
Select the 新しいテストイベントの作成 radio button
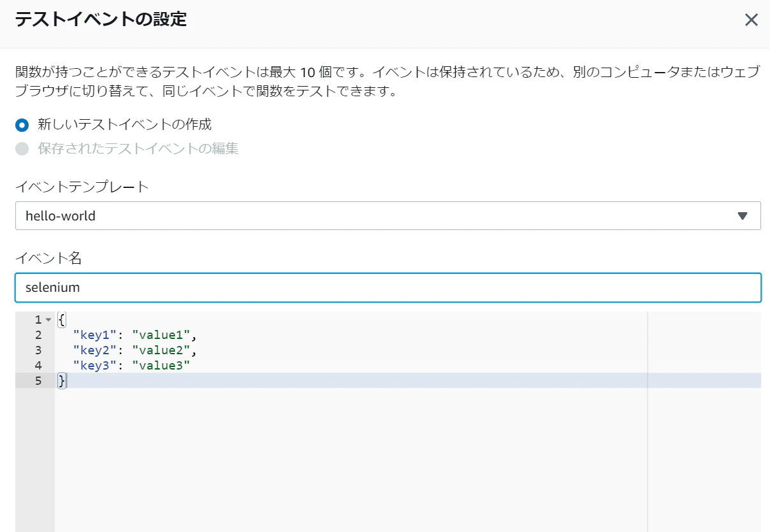22,125
